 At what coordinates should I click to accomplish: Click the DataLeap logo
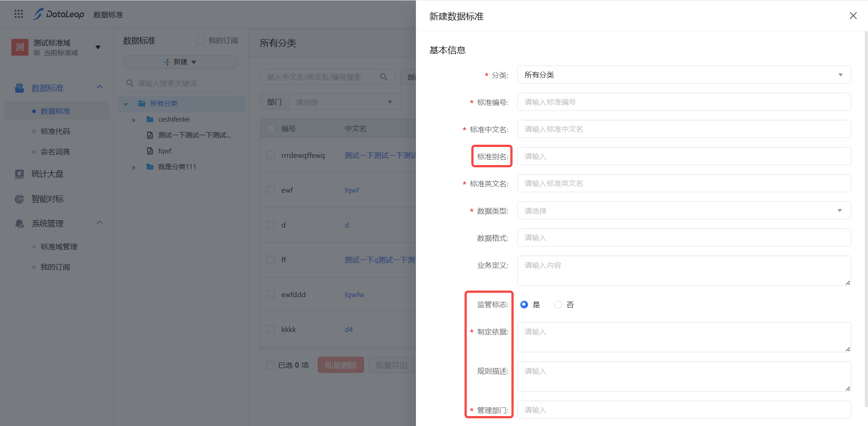click(59, 14)
